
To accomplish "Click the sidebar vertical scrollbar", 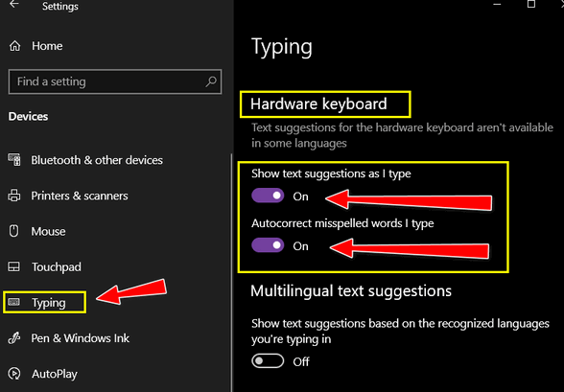I will [232, 273].
